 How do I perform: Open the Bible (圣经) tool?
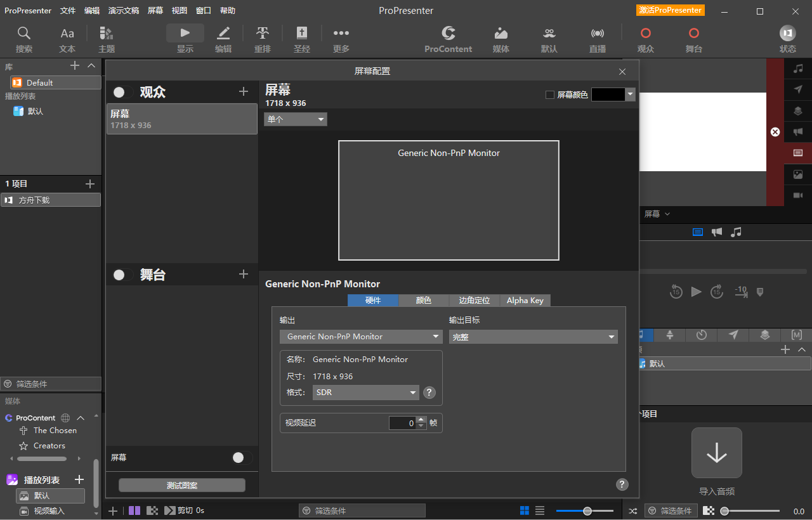click(x=302, y=39)
